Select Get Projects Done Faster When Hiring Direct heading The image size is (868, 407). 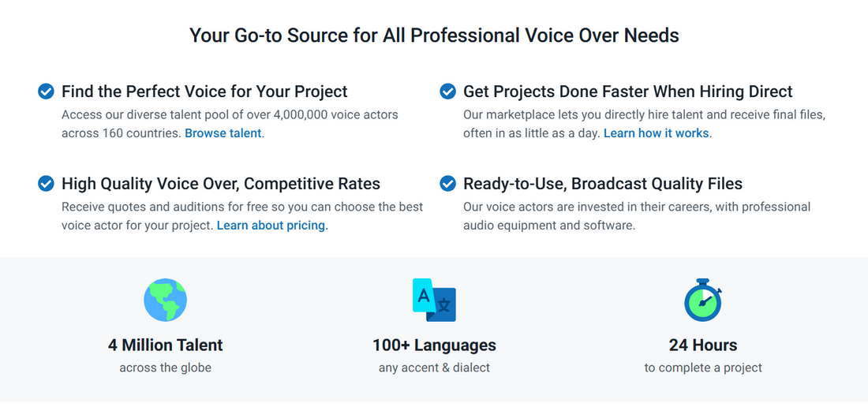pyautogui.click(x=627, y=91)
